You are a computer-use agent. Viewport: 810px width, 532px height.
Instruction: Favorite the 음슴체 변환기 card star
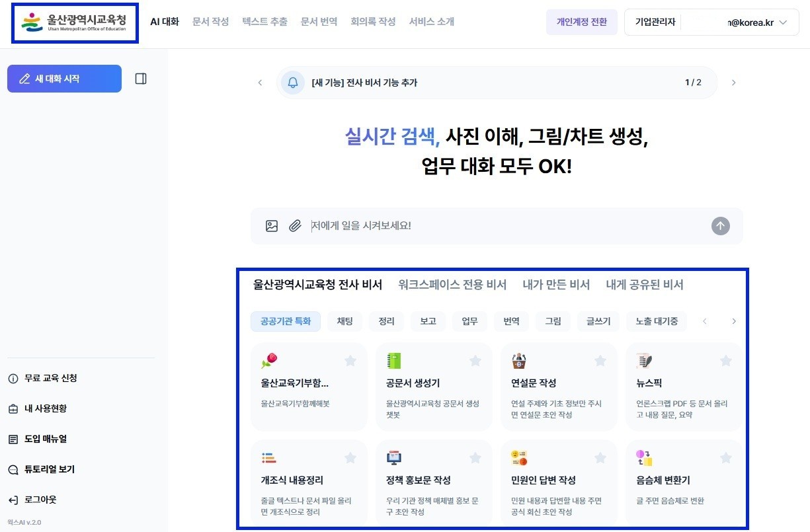point(726,458)
